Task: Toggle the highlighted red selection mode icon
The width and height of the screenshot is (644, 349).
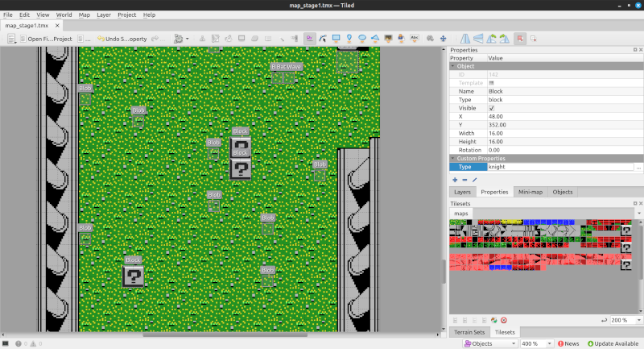Action: (520, 39)
